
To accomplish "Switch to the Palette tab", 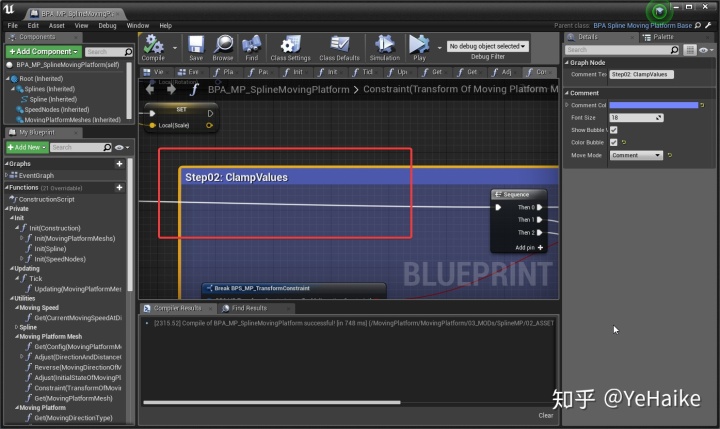I will pyautogui.click(x=663, y=37).
